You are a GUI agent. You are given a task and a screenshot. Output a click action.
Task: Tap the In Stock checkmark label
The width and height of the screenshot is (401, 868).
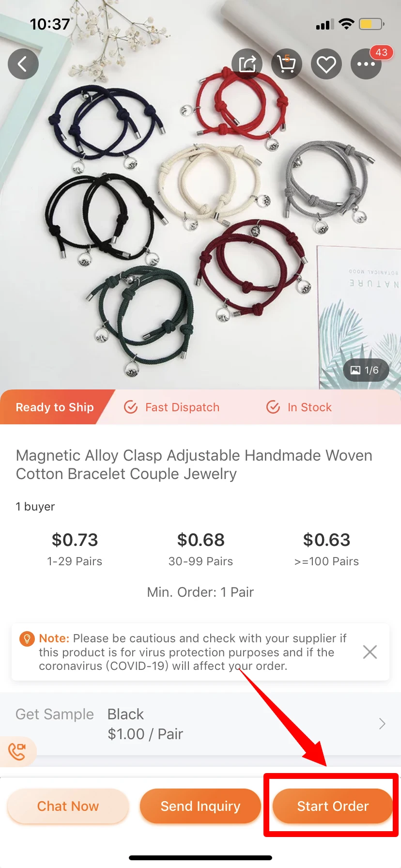(299, 407)
